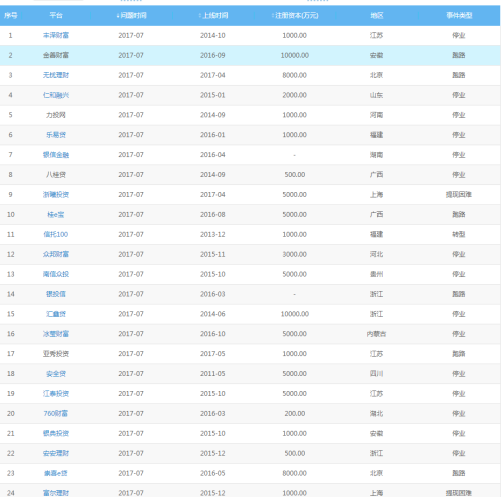Click the 序号 column header

(10, 16)
